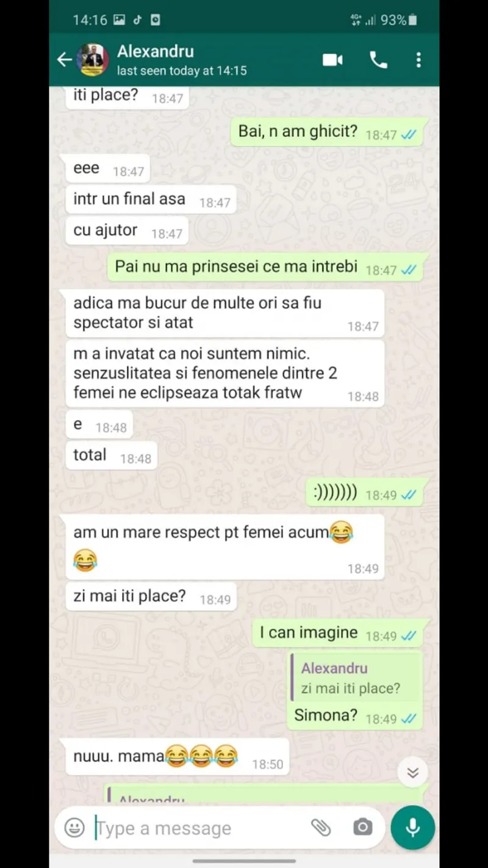Viewport: 488px width, 868px height.
Task: Tap the battery indicator in status bar
Action: pyautogui.click(x=413, y=20)
